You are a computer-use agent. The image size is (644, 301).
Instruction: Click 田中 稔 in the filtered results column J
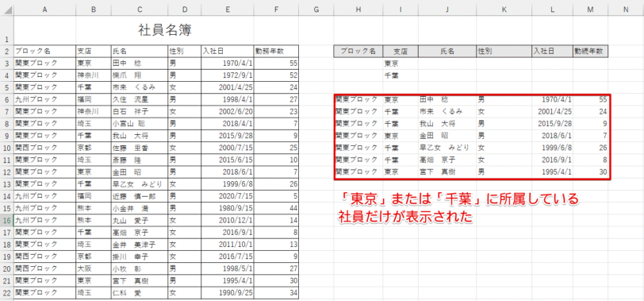447,99
